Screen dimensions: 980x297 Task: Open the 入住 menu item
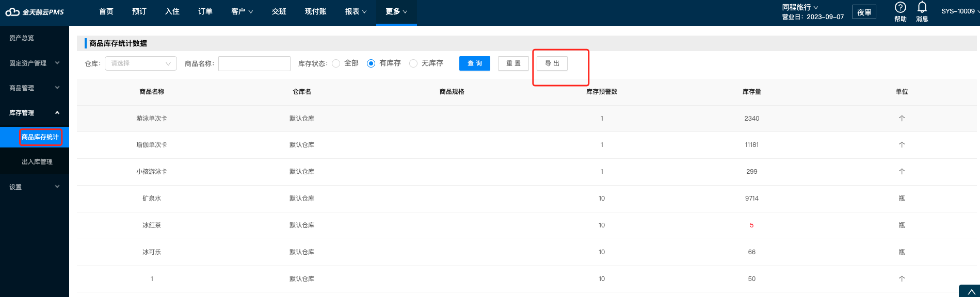pyautogui.click(x=172, y=11)
